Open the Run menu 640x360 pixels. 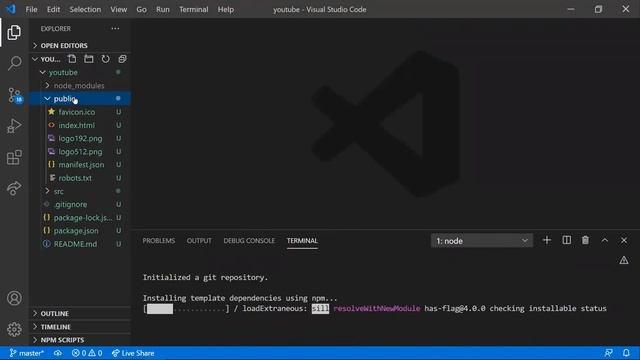click(x=162, y=9)
